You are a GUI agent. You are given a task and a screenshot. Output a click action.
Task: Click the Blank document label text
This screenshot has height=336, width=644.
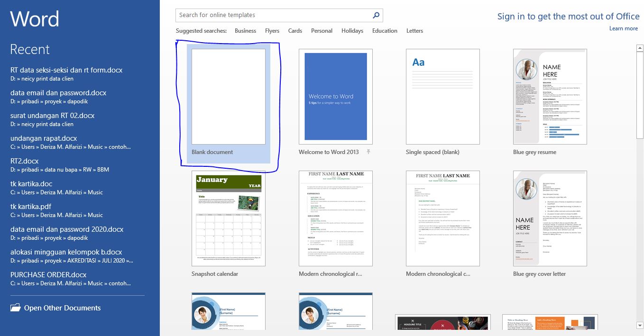point(212,152)
